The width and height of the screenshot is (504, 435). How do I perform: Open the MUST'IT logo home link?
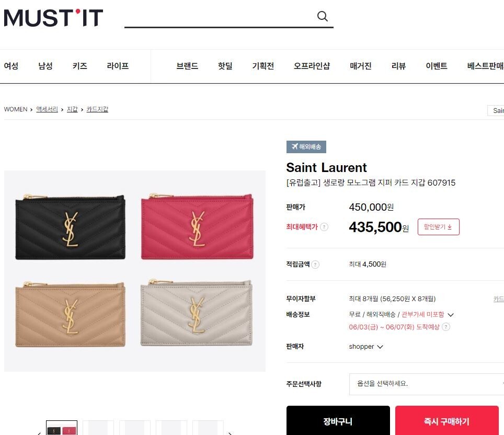[x=53, y=18]
